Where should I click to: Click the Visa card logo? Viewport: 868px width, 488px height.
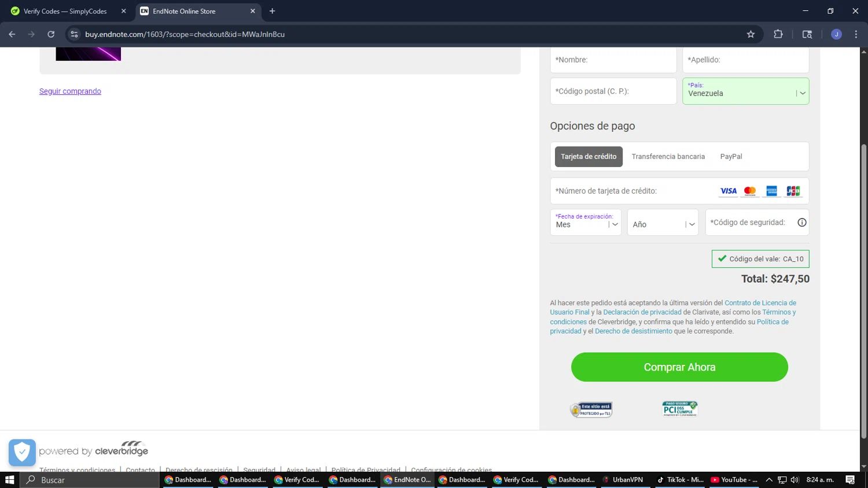click(728, 191)
